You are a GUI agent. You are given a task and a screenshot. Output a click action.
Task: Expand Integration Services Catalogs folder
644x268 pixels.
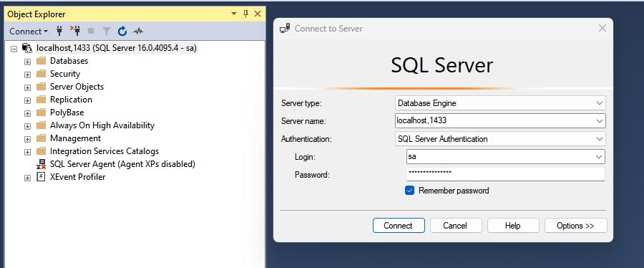[x=27, y=152]
